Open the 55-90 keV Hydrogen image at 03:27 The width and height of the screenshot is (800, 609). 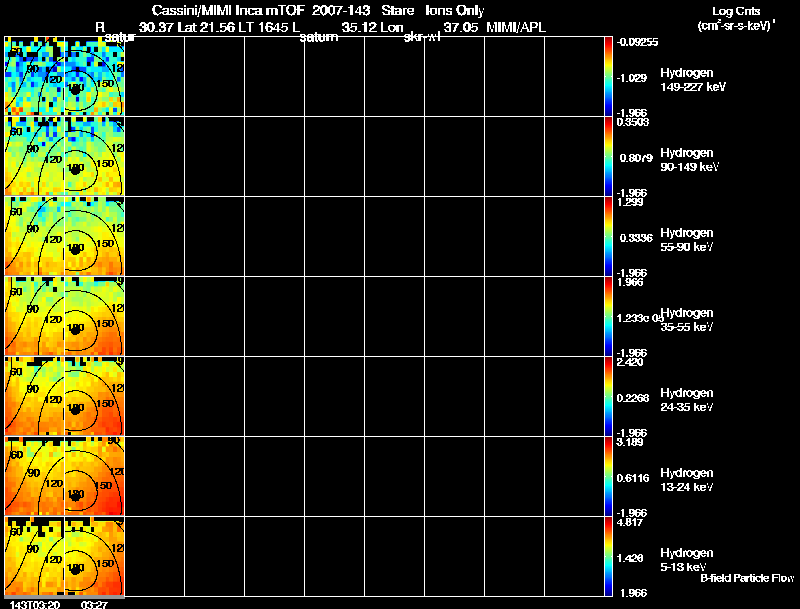(94, 236)
